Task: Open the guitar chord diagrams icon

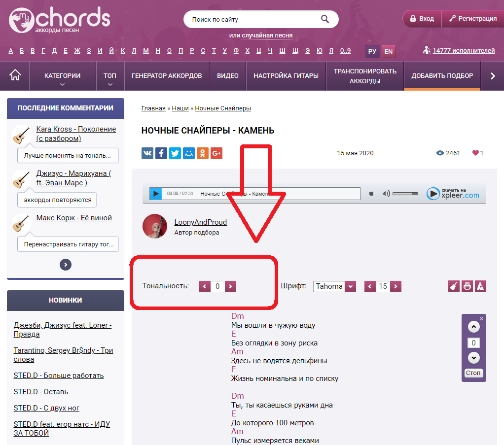Action: [454, 286]
